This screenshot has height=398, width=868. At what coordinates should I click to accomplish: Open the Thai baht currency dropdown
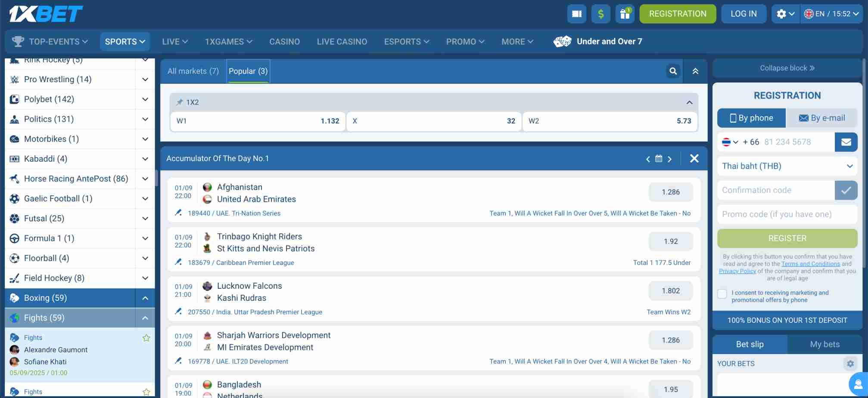[x=787, y=166]
